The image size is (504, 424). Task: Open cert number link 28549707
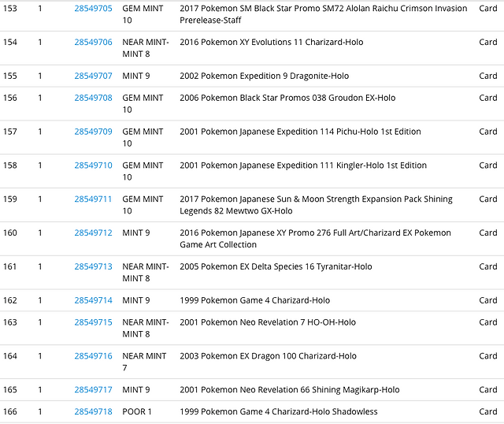pyautogui.click(x=93, y=76)
